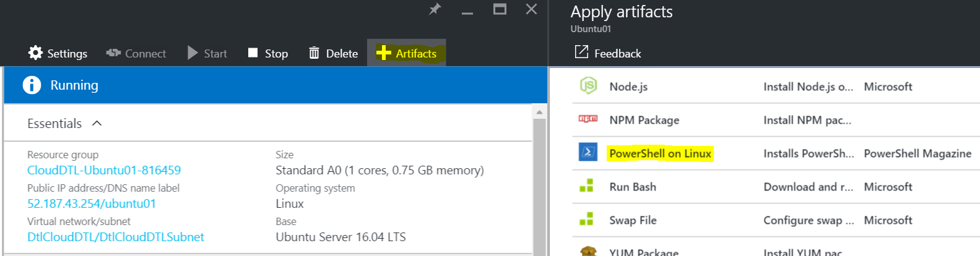Click the Connect plug icon

113,53
